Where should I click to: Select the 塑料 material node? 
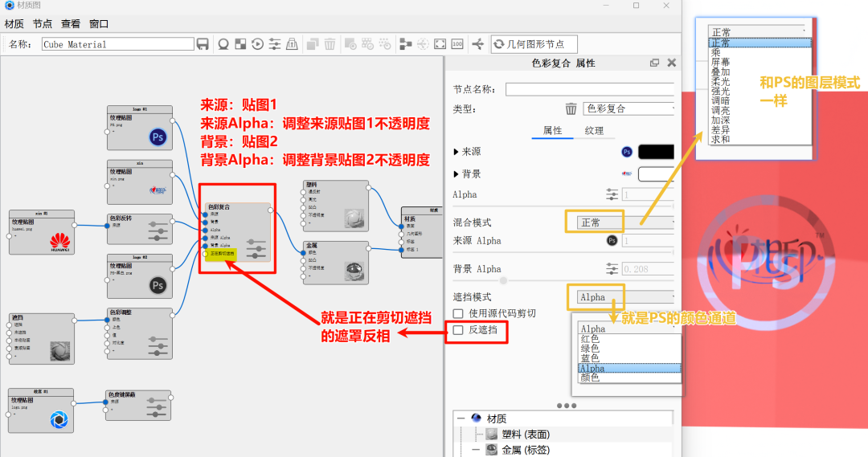coord(336,206)
